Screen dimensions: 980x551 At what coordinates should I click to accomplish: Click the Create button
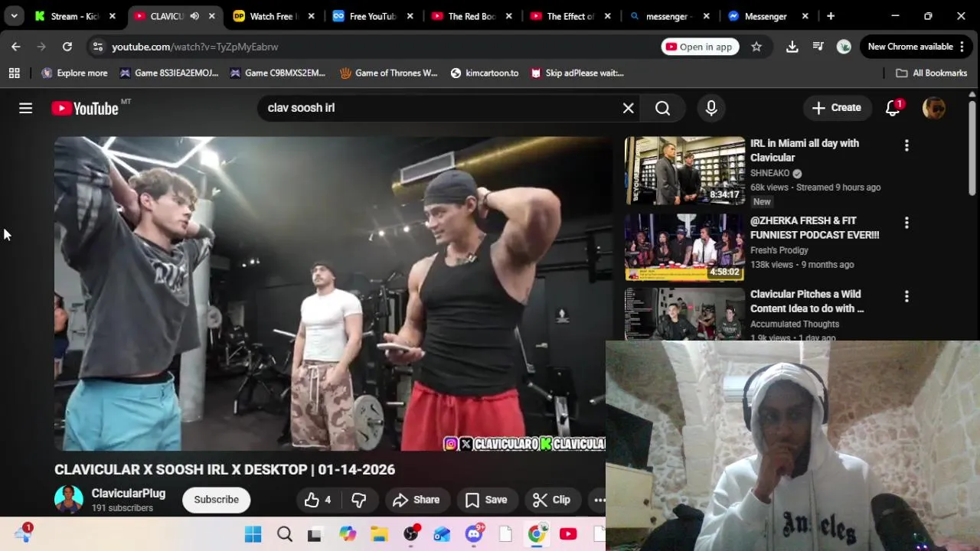click(x=837, y=108)
